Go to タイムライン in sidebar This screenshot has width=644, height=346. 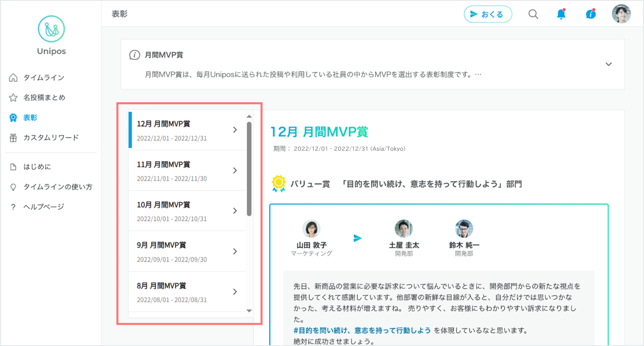(x=44, y=78)
